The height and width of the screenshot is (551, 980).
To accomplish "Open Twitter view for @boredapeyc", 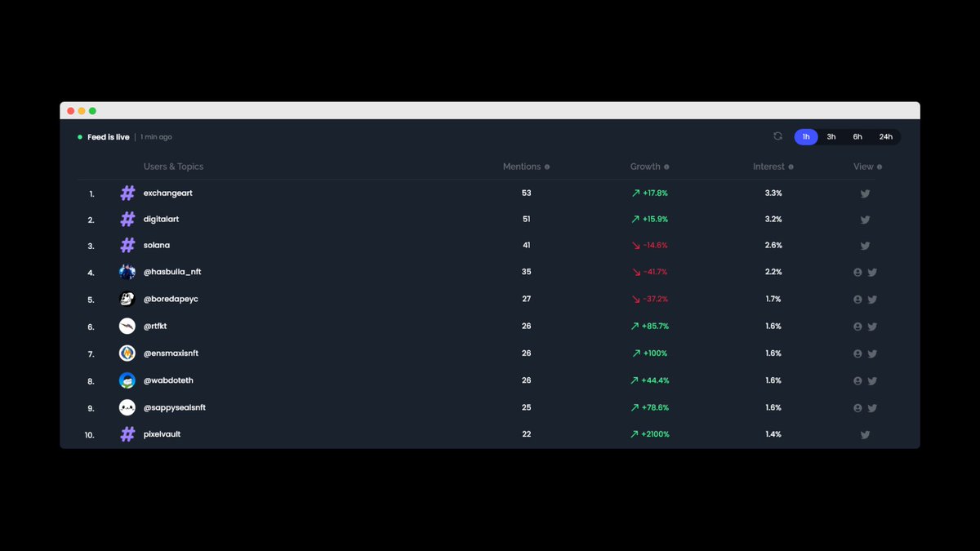I will point(872,300).
